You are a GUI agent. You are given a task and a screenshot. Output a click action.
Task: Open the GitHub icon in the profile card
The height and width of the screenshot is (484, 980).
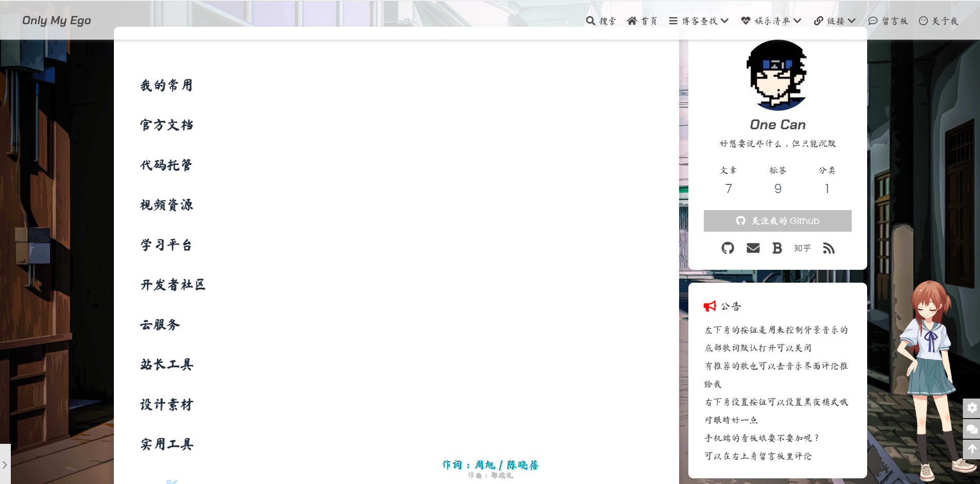728,248
